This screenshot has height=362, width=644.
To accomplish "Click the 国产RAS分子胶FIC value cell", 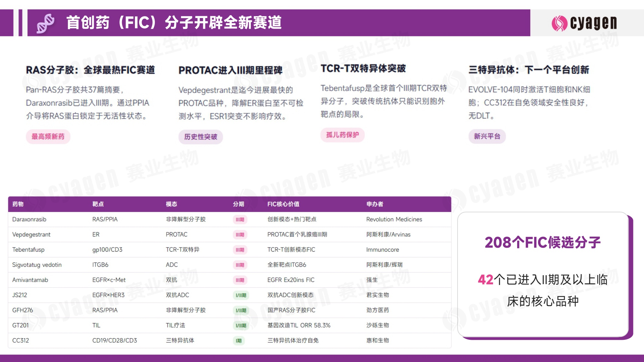I will (291, 310).
